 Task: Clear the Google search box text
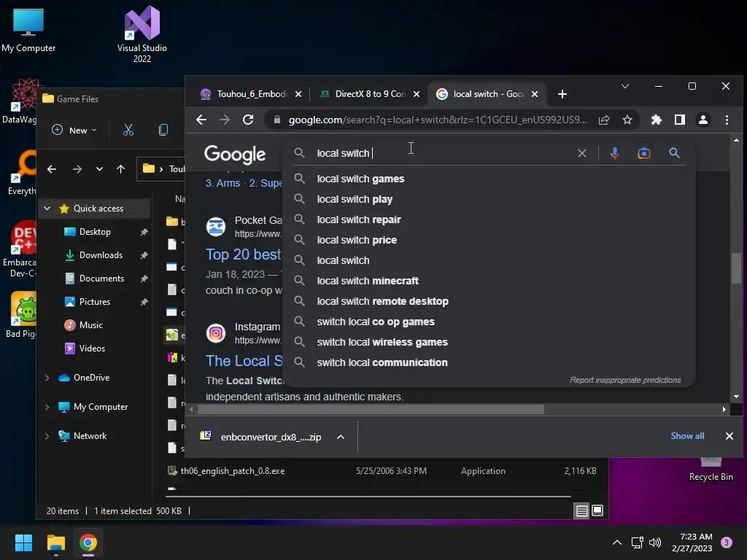581,153
